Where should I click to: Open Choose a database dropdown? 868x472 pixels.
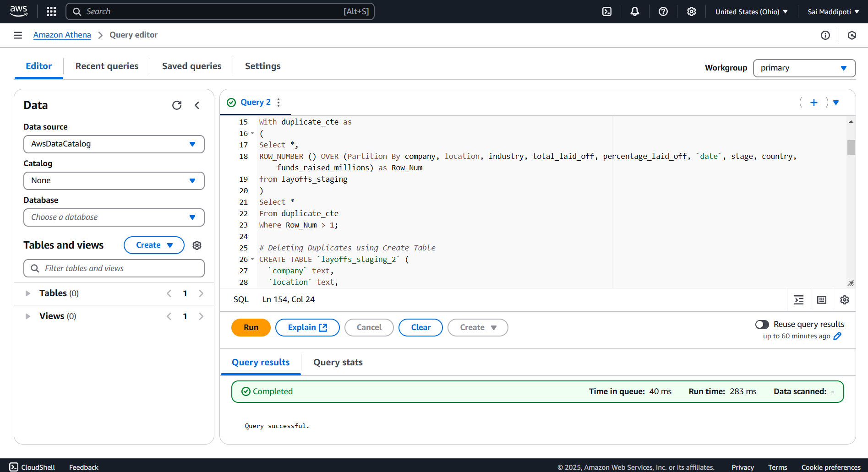(114, 217)
